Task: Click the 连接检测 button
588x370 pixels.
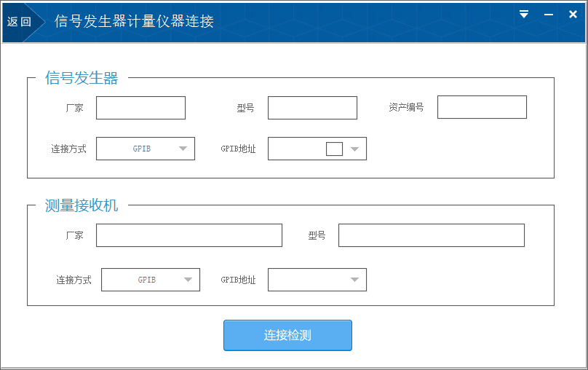Action: click(x=287, y=335)
